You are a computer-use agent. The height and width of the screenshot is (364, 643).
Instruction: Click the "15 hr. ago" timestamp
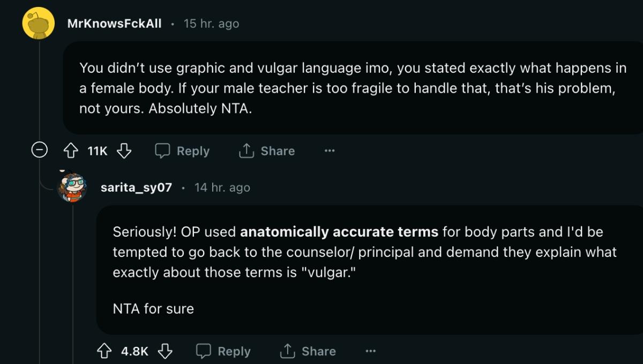pos(211,24)
